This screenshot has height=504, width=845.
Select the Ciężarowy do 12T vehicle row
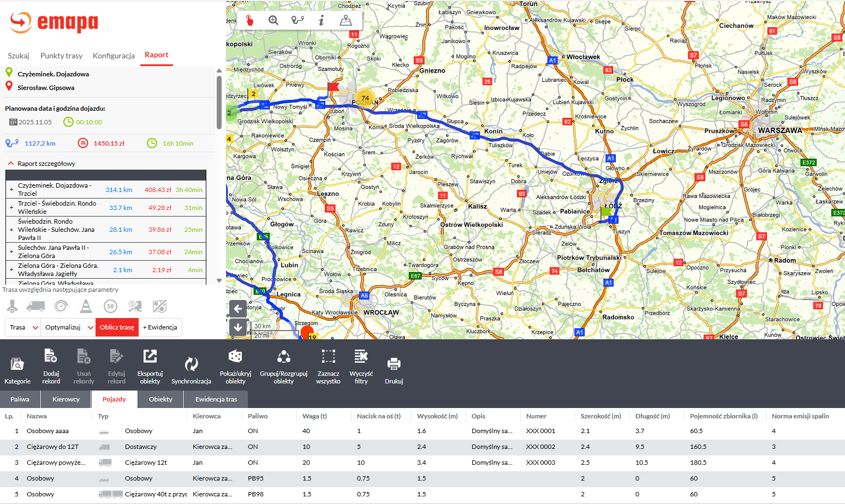52,447
